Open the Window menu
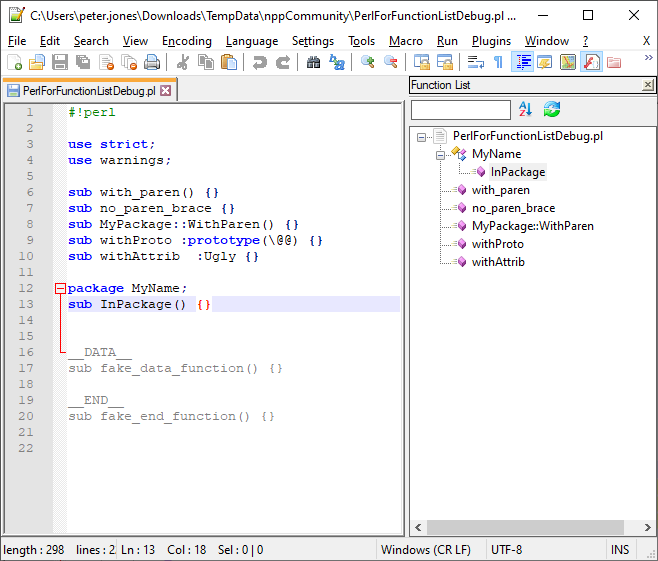This screenshot has width=658, height=561. [547, 41]
